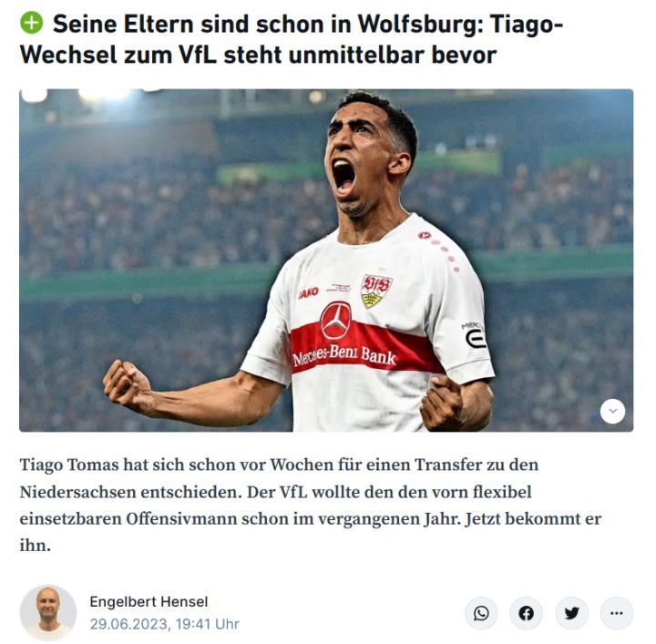Open the Tiago Tomas article photo

click(x=326, y=261)
